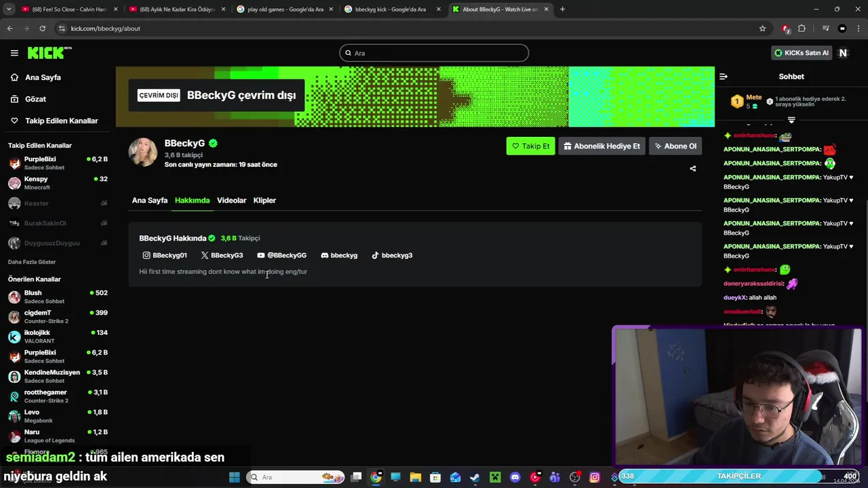This screenshot has height=488, width=868.
Task: Open Microsoft Store from the taskbar
Action: [435, 477]
